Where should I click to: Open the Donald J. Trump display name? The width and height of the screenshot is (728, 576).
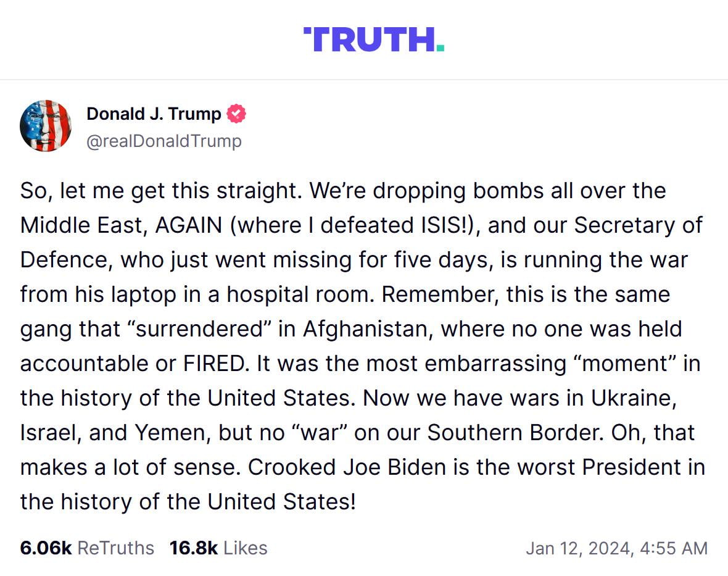[154, 114]
